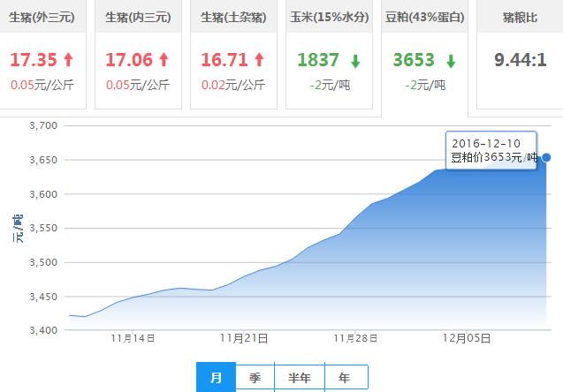Image resolution: width=563 pixels, height=392 pixels.
Task: Click the 3,550 y-axis label
Action: (x=43, y=228)
